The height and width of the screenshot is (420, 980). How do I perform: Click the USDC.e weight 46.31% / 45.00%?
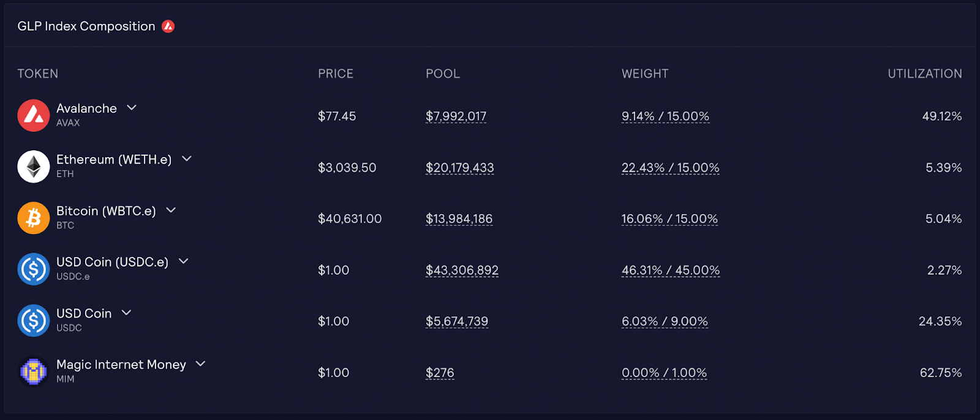click(671, 270)
